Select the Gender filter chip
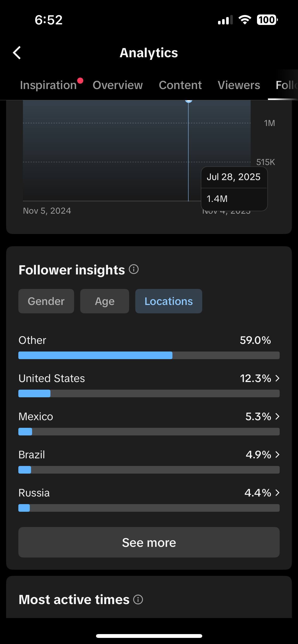This screenshot has width=298, height=644. (x=46, y=301)
